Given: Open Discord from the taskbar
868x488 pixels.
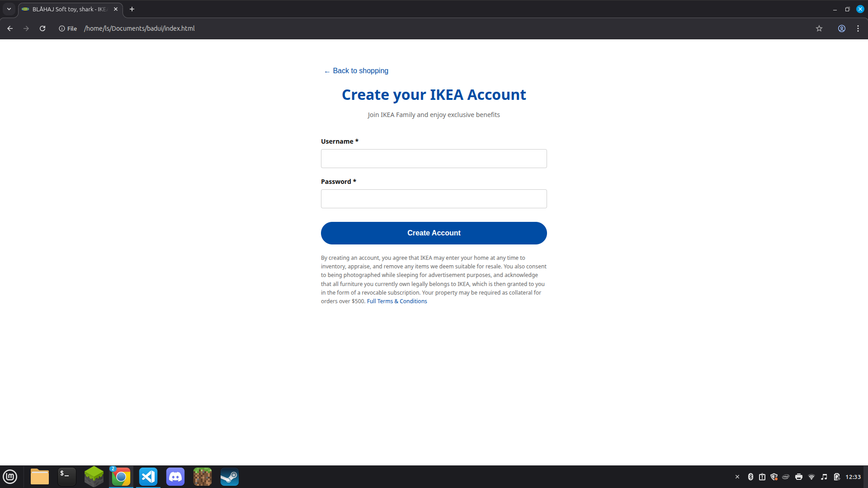Looking at the screenshot, I should pos(175,477).
